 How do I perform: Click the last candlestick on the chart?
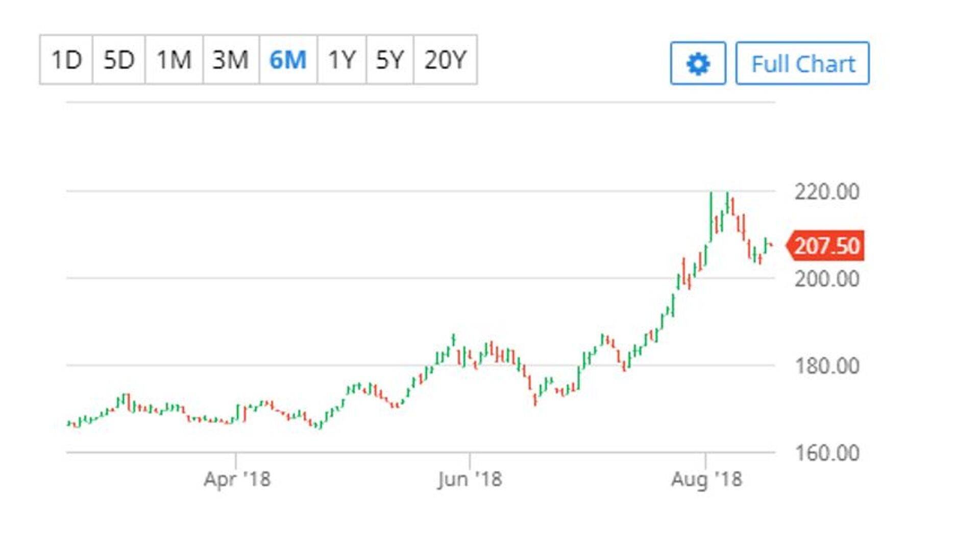point(771,245)
